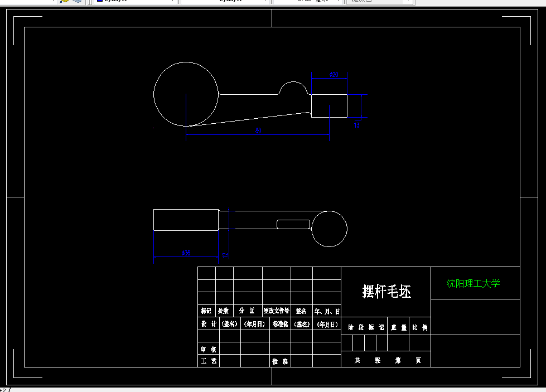Select the 标准化 label

(x=281, y=324)
